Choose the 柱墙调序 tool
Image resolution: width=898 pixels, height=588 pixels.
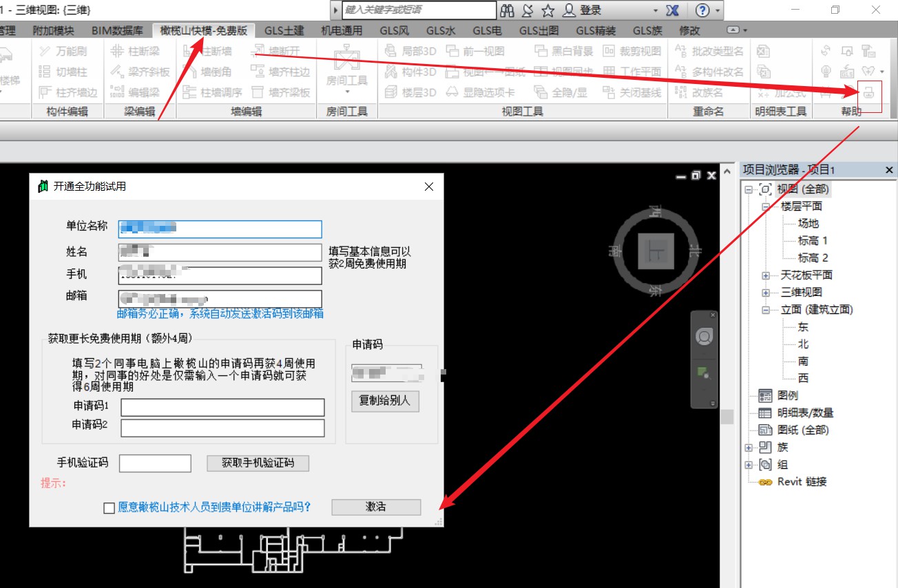(212, 92)
